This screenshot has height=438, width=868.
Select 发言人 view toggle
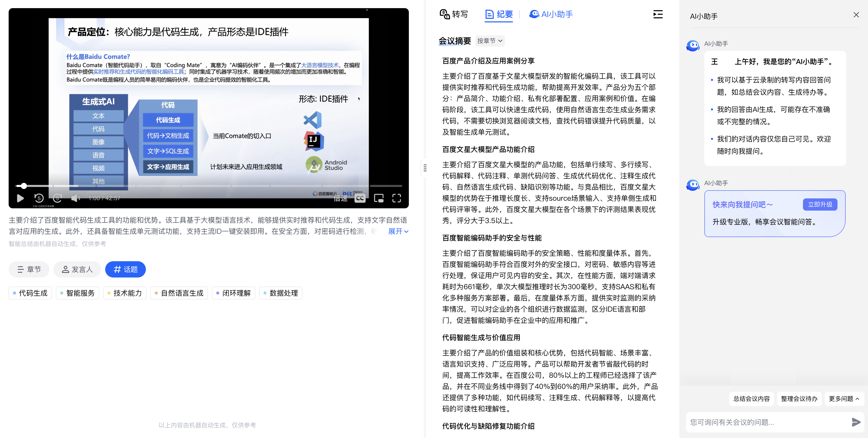pos(77,269)
